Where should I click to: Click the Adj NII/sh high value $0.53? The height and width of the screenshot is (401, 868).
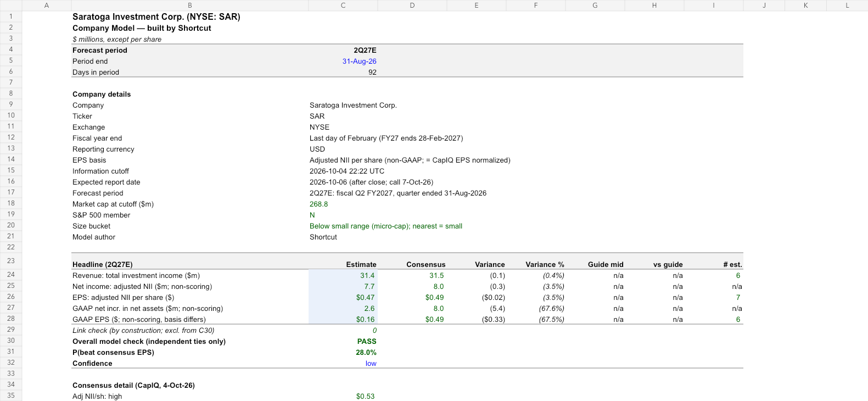click(x=365, y=397)
